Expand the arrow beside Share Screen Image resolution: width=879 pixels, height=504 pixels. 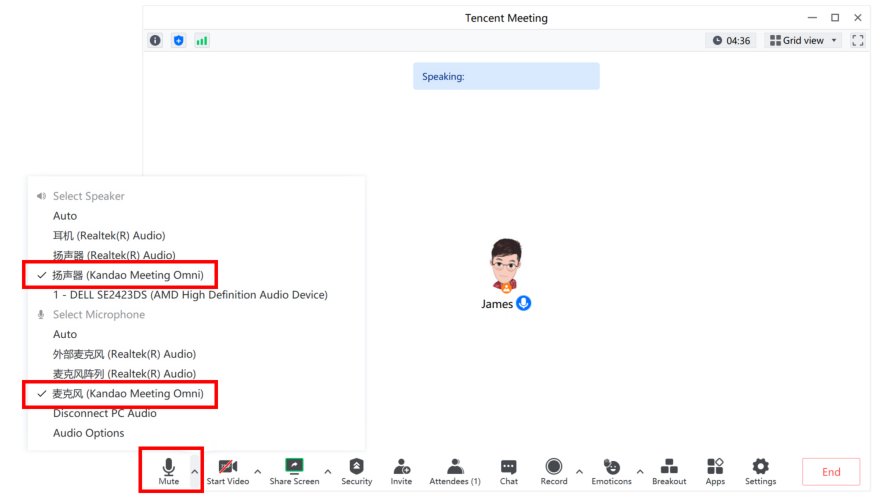pos(328,471)
